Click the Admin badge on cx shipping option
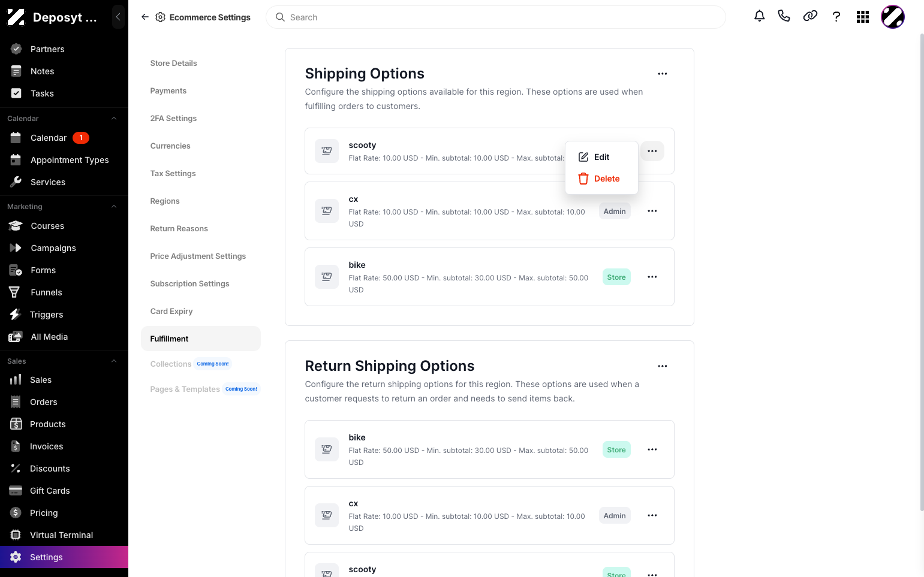Viewport: 924px width, 577px height. [x=615, y=211]
